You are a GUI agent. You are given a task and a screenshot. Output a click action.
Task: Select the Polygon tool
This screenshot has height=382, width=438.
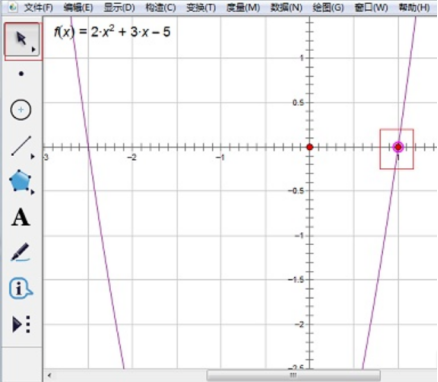tap(20, 181)
